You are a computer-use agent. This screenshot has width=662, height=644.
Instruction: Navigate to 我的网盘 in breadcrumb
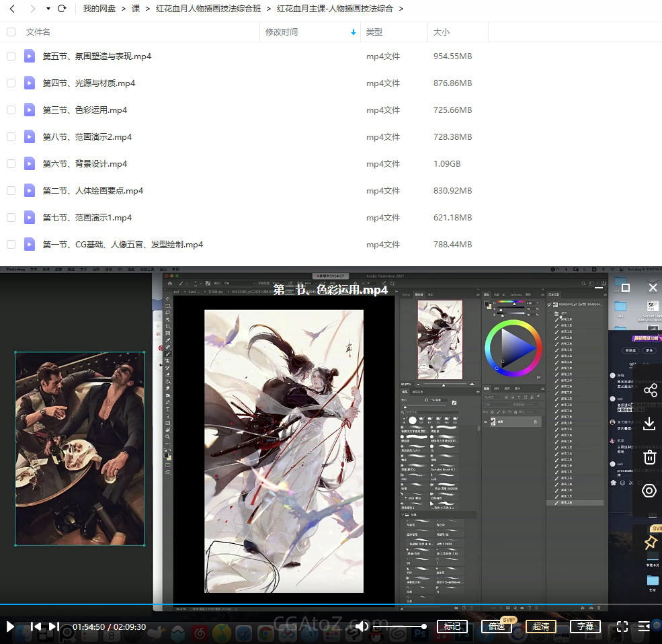tap(99, 9)
